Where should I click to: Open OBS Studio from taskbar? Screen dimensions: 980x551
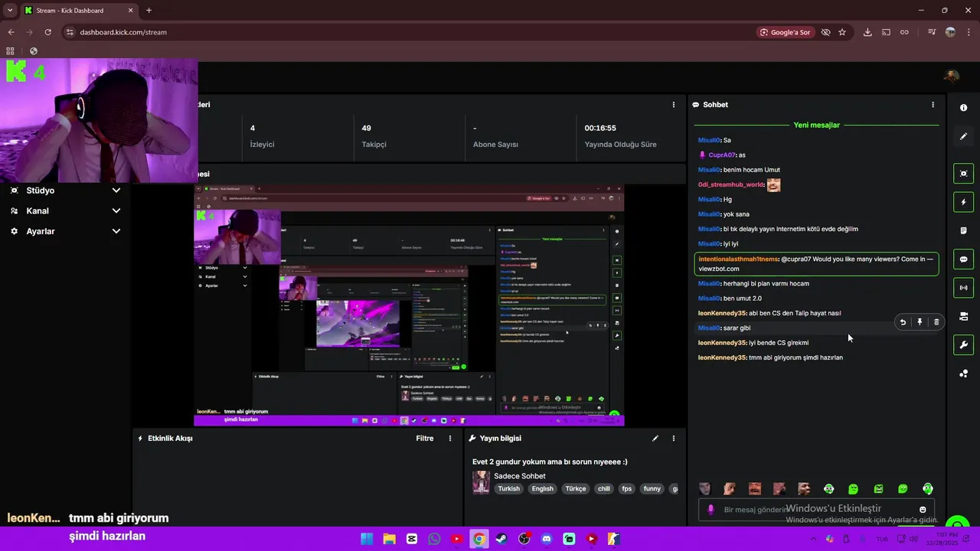pyautogui.click(x=524, y=539)
